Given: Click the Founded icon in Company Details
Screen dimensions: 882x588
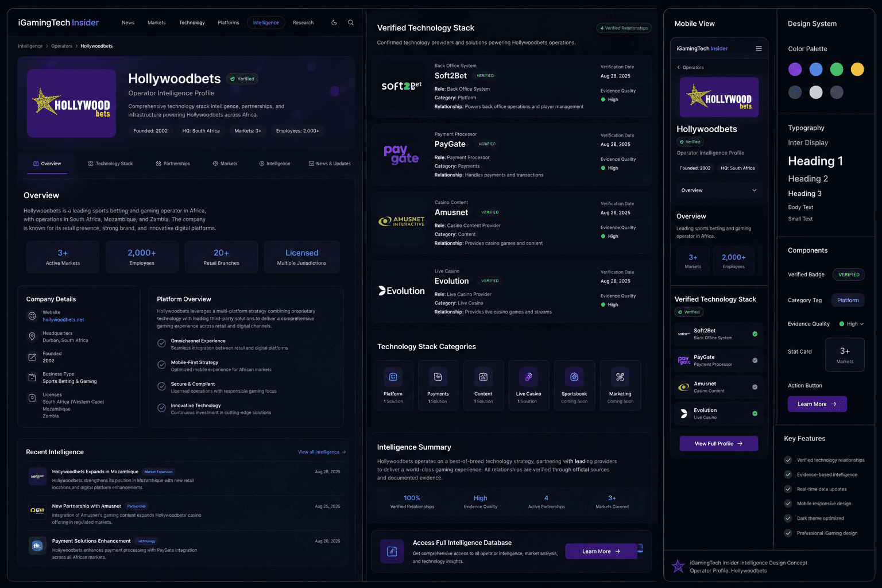Looking at the screenshot, I should point(32,357).
